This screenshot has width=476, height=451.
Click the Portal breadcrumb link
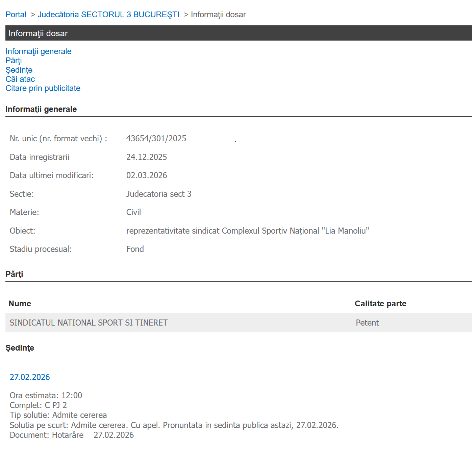tap(16, 15)
